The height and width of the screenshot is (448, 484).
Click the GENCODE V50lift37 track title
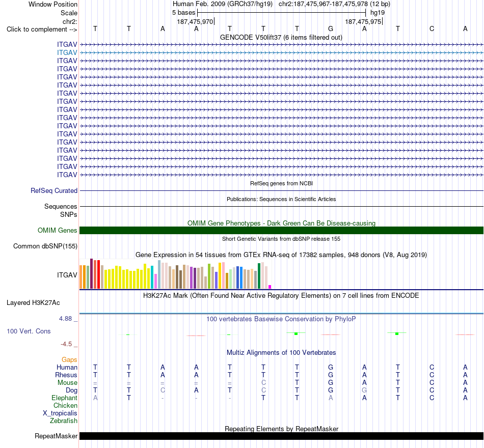pyautogui.click(x=281, y=37)
